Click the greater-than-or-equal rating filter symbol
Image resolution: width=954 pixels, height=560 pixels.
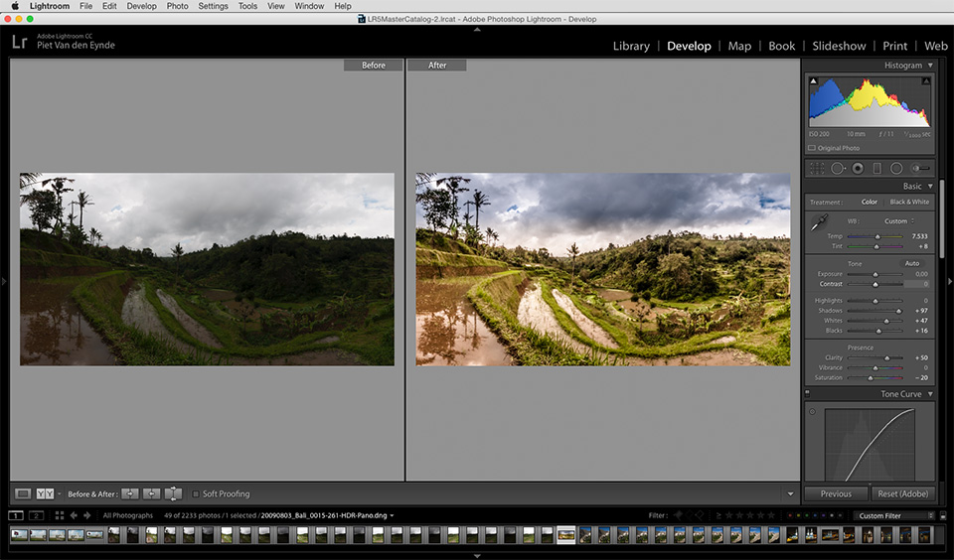718,515
